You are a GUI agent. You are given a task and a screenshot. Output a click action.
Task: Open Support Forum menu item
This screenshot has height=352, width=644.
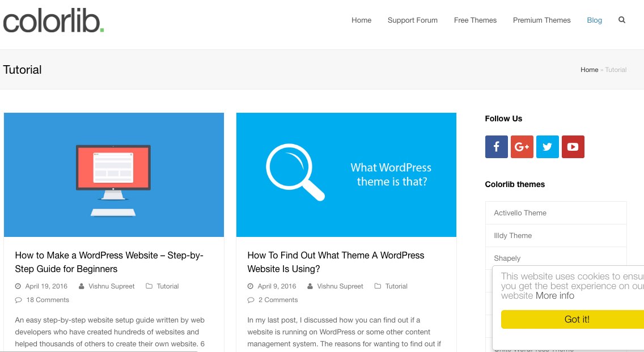(x=412, y=20)
